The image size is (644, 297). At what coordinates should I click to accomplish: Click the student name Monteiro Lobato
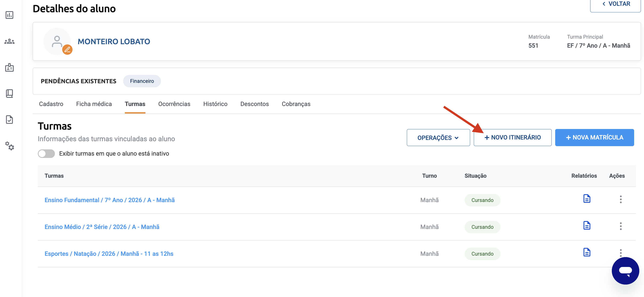[x=114, y=41]
